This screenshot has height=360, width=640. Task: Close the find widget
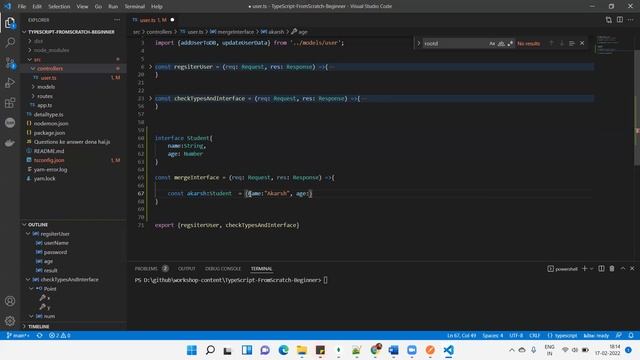click(582, 43)
